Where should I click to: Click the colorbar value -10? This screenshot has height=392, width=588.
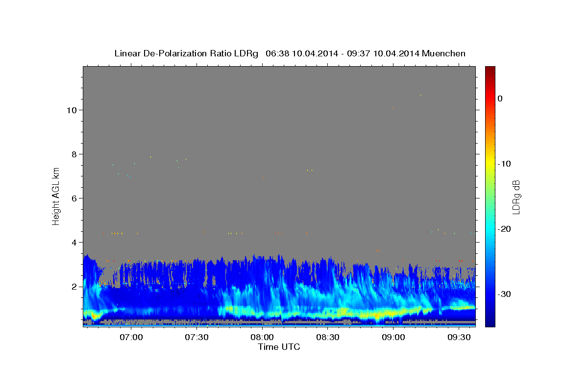pos(505,164)
